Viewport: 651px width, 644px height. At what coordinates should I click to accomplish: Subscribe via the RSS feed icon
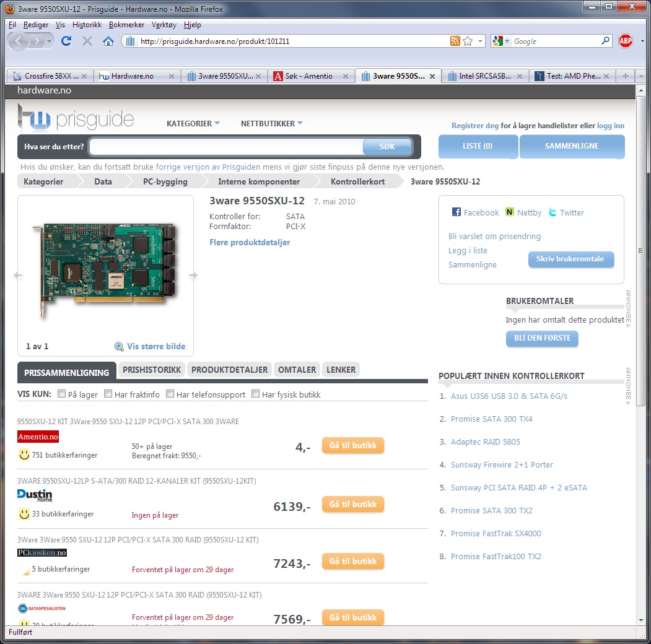(x=455, y=41)
